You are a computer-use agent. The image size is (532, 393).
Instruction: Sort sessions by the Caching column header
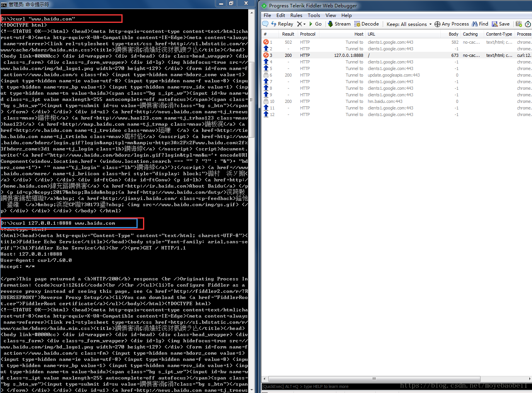click(472, 34)
